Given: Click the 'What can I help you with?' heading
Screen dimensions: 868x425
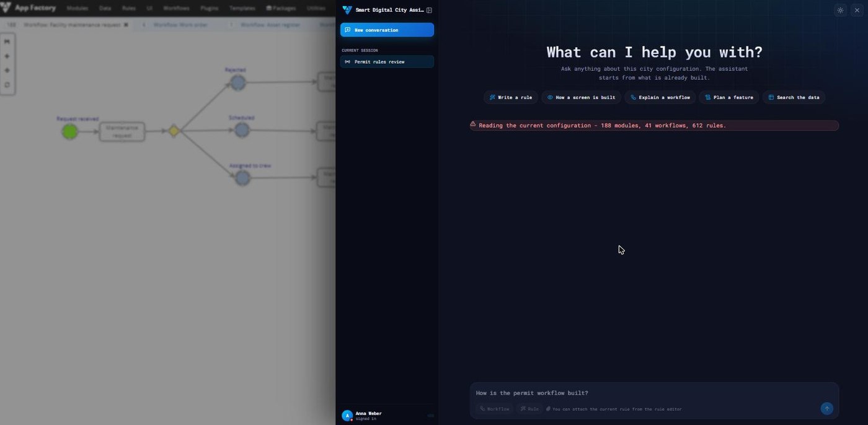Looking at the screenshot, I should (x=654, y=52).
